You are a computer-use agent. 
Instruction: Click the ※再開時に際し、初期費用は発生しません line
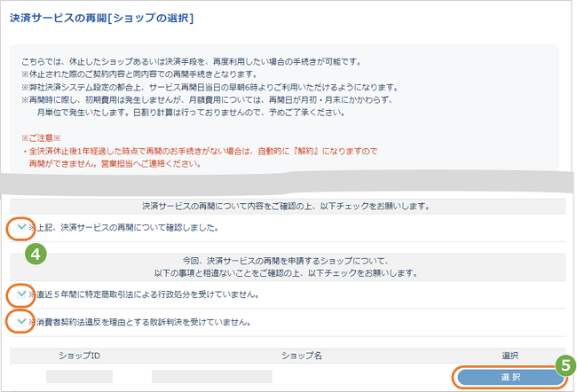click(x=207, y=100)
